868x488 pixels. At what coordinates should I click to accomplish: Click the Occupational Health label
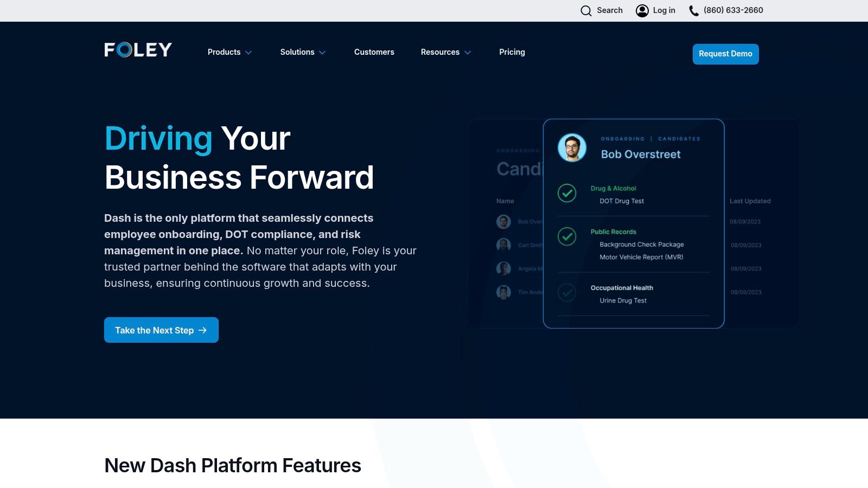point(622,288)
